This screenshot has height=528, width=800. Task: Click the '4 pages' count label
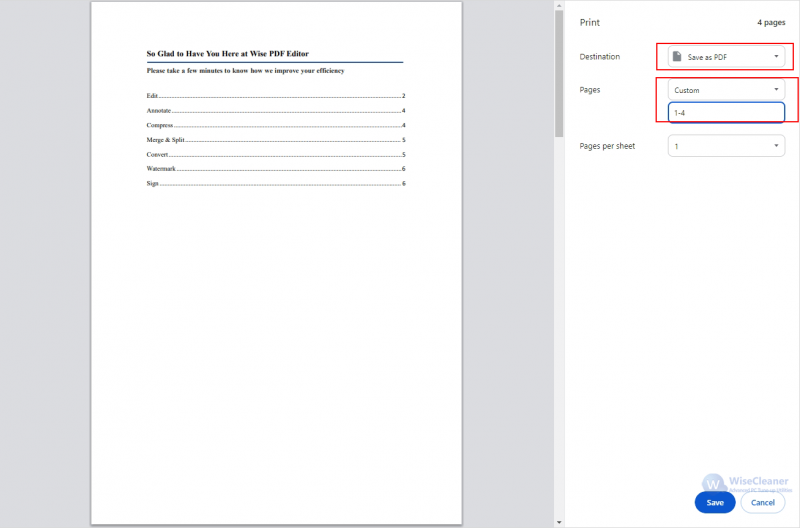pyautogui.click(x=771, y=22)
